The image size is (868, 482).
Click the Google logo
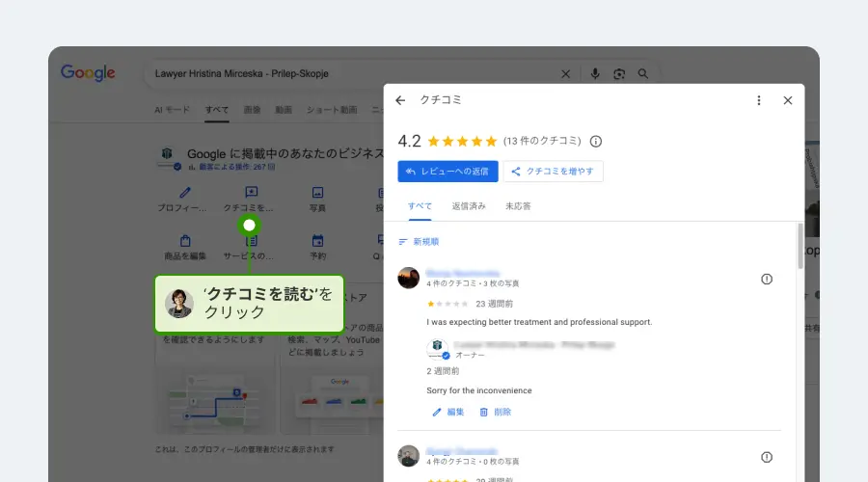(x=88, y=73)
